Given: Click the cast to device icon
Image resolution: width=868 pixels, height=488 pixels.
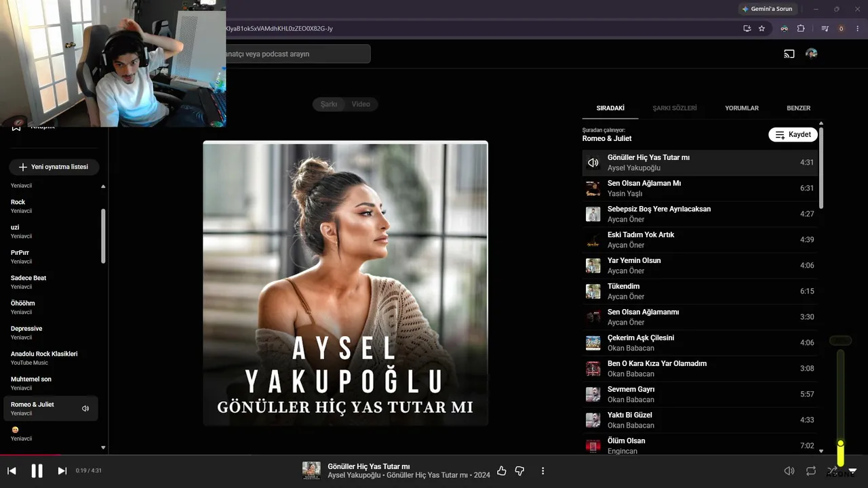Looking at the screenshot, I should 789,54.
